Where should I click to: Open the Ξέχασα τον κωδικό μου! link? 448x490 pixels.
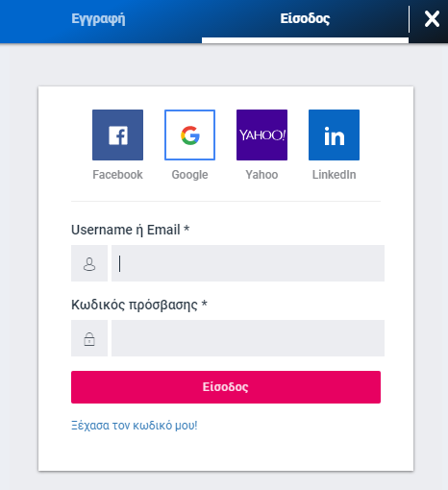(x=135, y=426)
